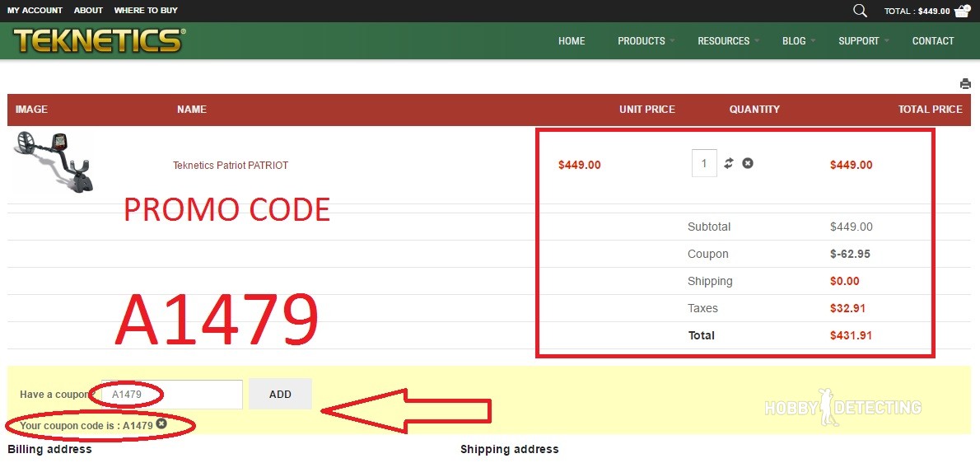Refresh quantity with the update arrows icon
Viewport: 980px width, 463px height.
point(729,163)
